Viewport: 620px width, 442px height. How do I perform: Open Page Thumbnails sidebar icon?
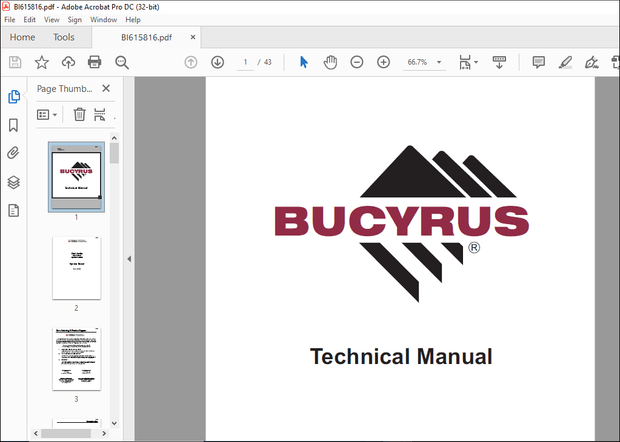(x=14, y=96)
